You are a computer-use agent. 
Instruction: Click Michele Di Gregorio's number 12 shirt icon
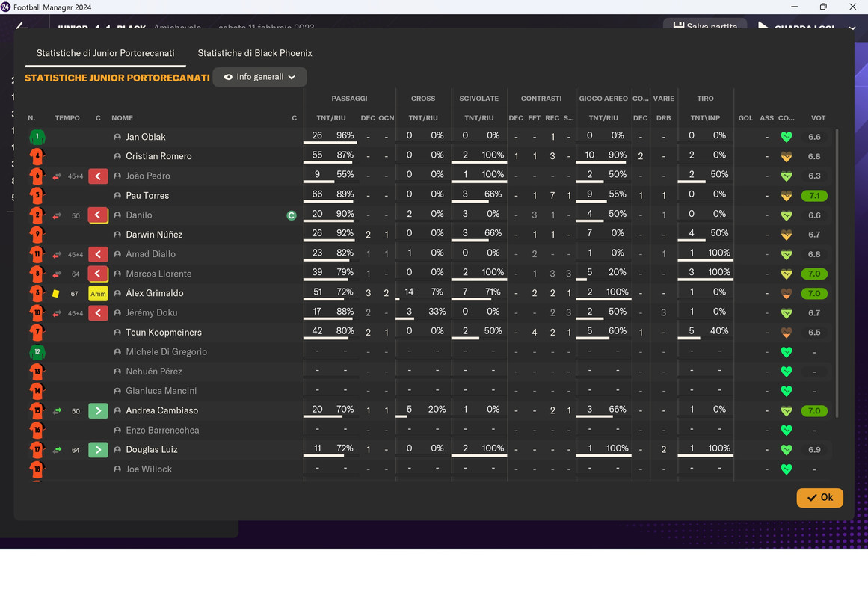37,352
